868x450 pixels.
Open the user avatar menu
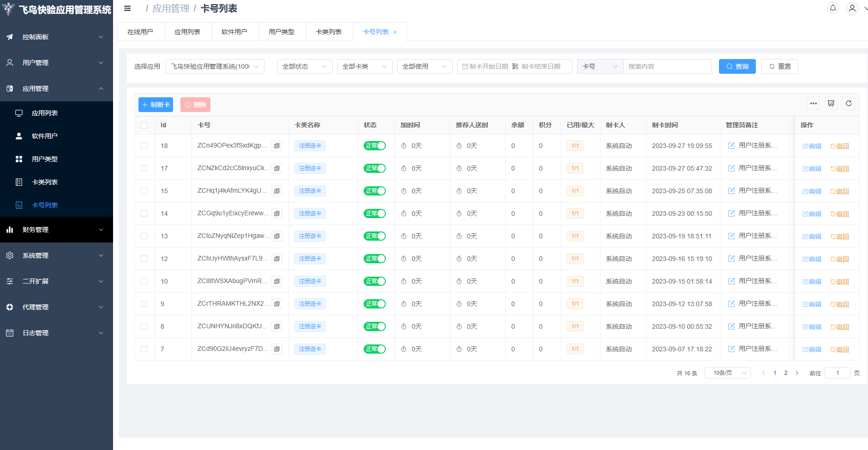click(x=852, y=8)
